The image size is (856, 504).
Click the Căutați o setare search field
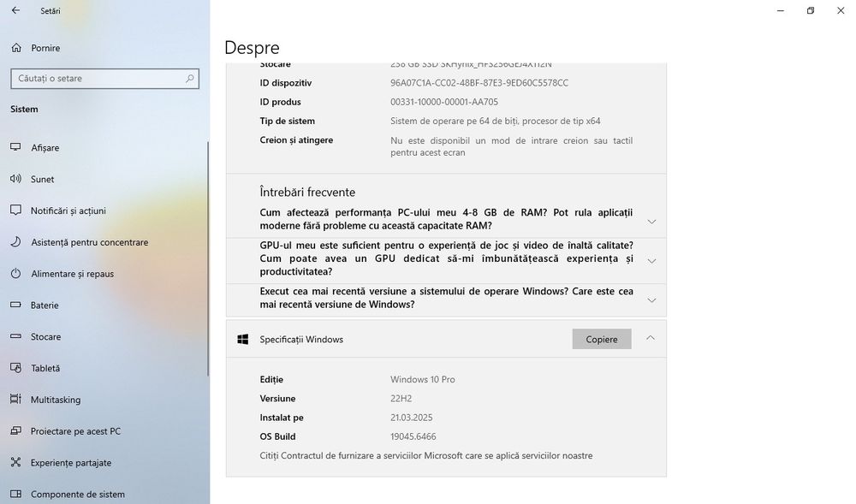(x=104, y=79)
